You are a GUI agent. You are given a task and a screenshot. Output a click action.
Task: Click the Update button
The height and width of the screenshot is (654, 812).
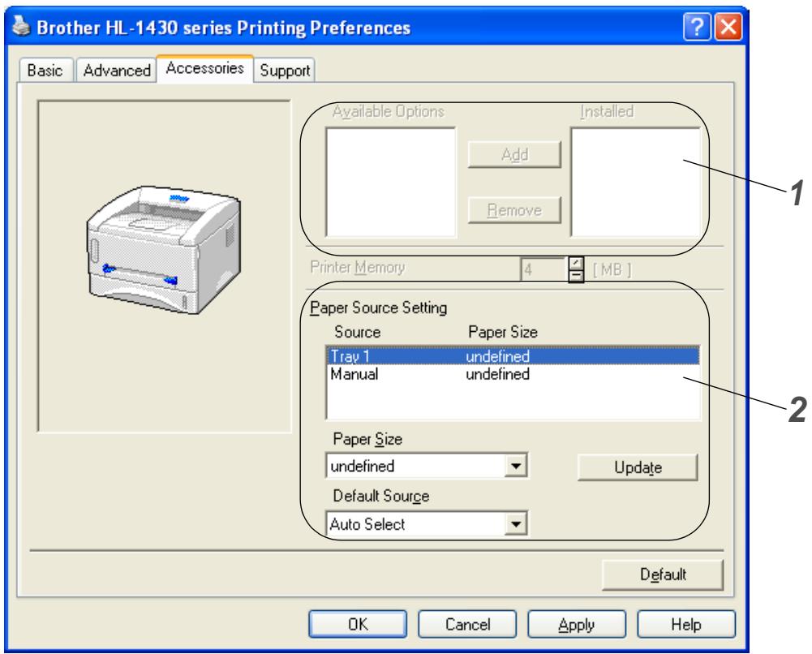tap(638, 467)
